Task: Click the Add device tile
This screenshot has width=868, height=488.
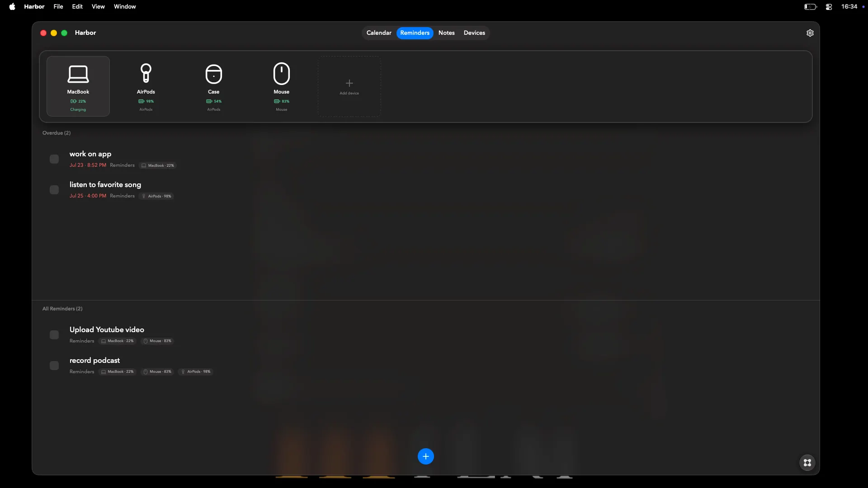Action: pos(349,86)
